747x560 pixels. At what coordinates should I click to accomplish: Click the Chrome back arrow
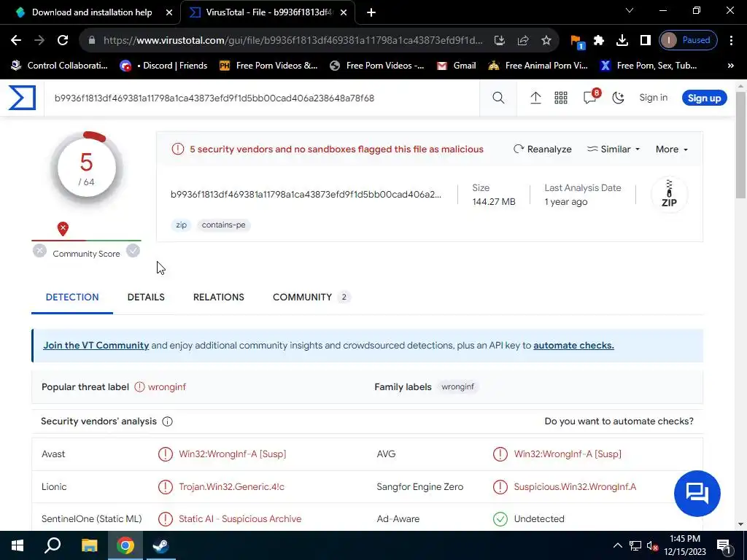click(16, 40)
